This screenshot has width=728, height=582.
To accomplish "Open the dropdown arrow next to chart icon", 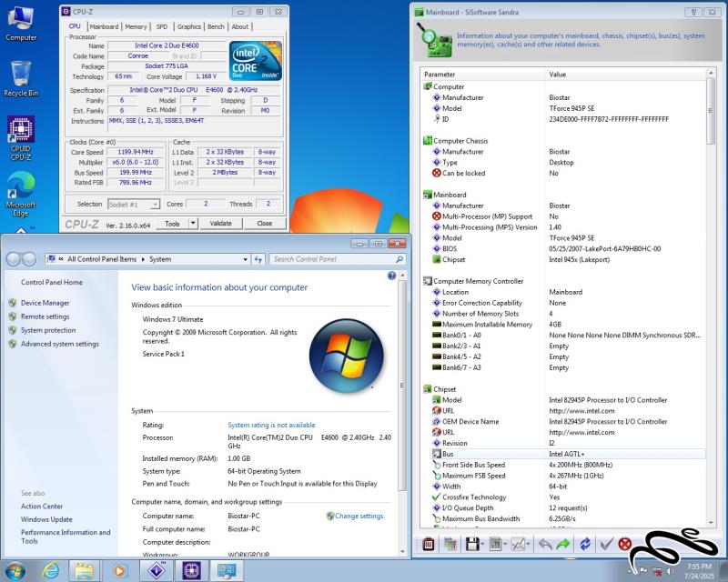I will click(529, 544).
